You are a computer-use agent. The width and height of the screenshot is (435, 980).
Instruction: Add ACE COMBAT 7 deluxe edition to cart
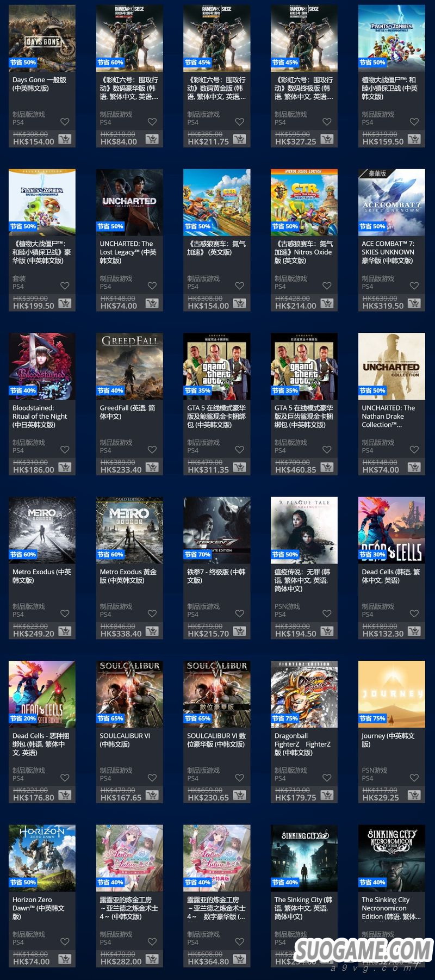pos(414,303)
